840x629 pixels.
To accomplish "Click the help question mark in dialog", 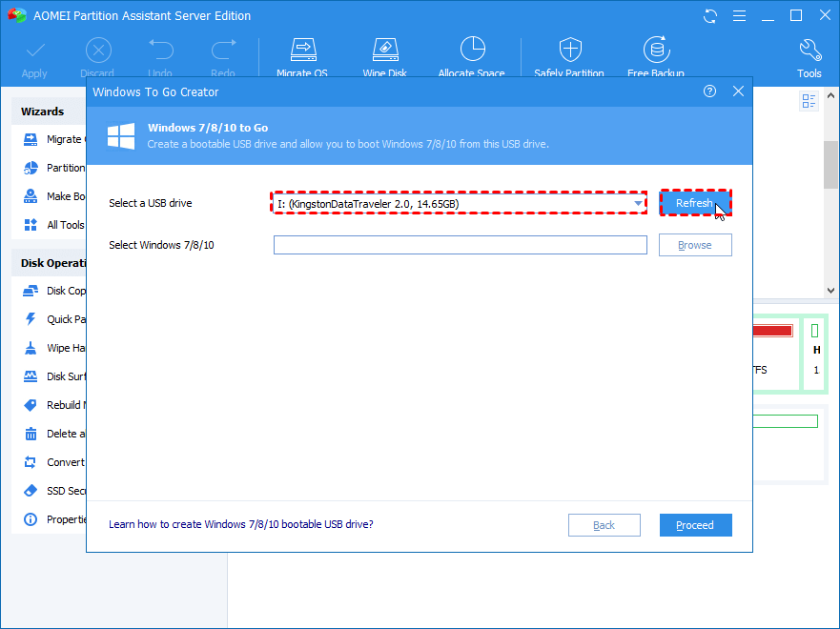I will click(x=709, y=91).
